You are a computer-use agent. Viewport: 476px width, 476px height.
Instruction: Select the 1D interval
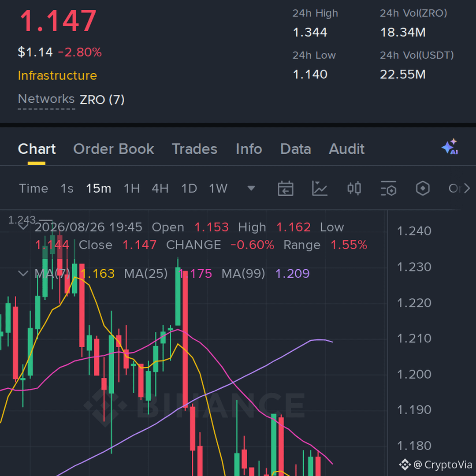(189, 189)
